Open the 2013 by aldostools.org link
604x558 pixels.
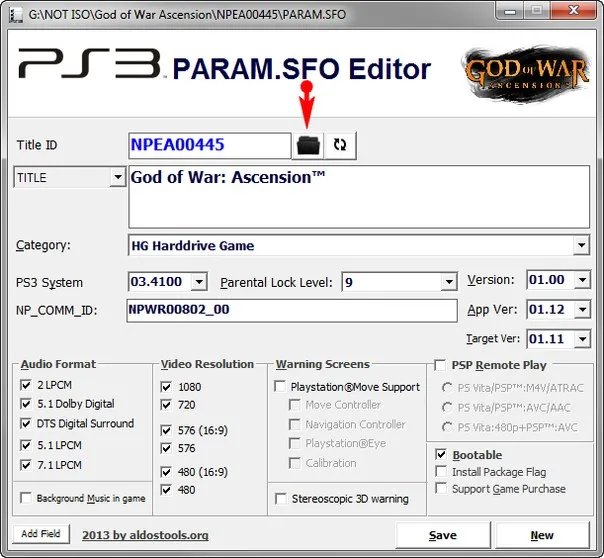tap(145, 535)
